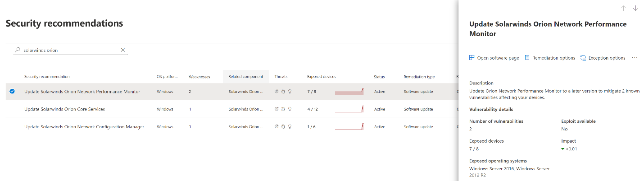This screenshot has height=181, width=644.
Task: Go to previous recommendation with up arrow
Action: click(623, 8)
